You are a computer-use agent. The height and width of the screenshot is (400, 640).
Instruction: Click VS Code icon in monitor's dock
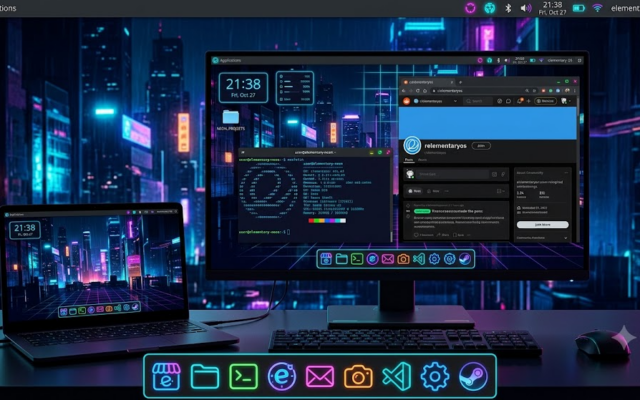point(419,259)
